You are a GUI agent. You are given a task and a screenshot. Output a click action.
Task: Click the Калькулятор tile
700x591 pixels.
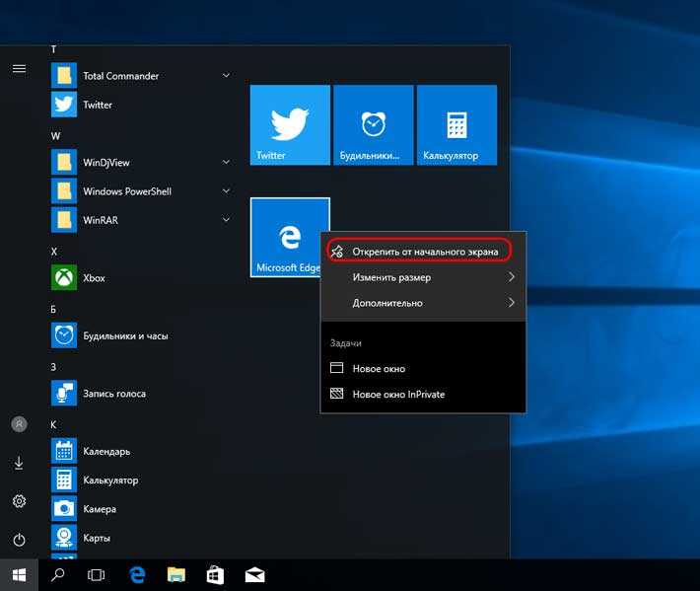[x=457, y=125]
